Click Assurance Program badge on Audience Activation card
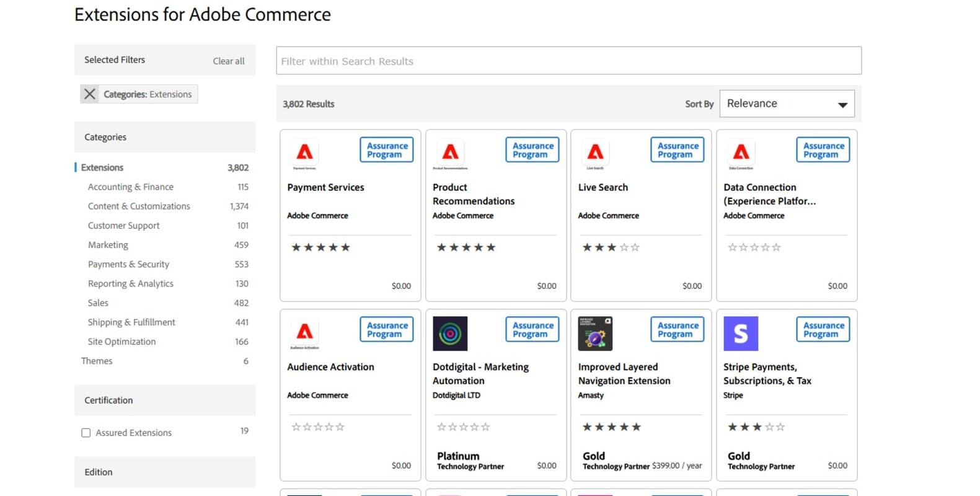This screenshot has width=980, height=496. pos(387,329)
